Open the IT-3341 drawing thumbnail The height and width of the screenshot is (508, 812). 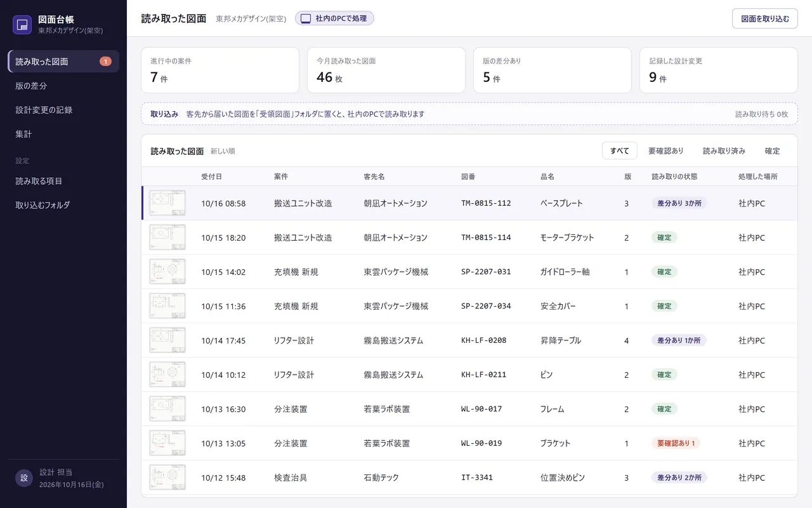pos(167,478)
